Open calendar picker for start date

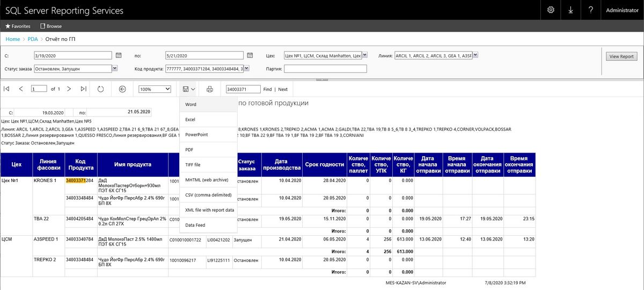(x=119, y=55)
